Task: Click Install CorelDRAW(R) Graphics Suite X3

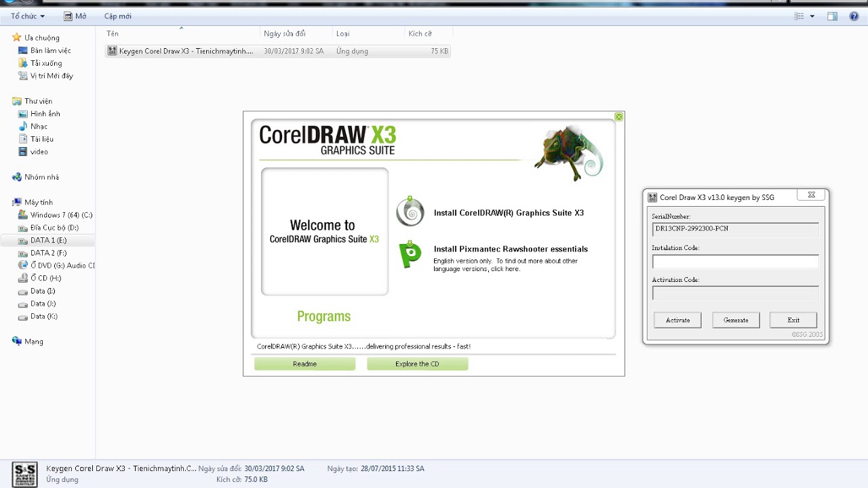Action: [509, 213]
